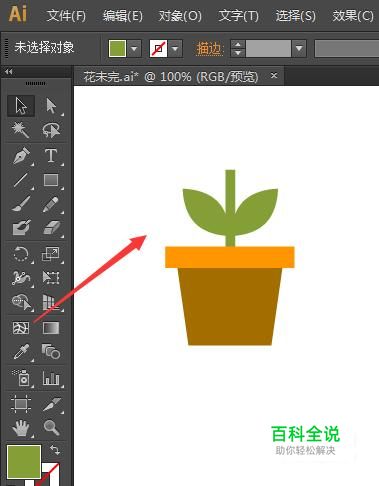Image resolution: width=379 pixels, height=486 pixels.
Task: Click the green Fill color box in toolbox
Action: click(24, 461)
